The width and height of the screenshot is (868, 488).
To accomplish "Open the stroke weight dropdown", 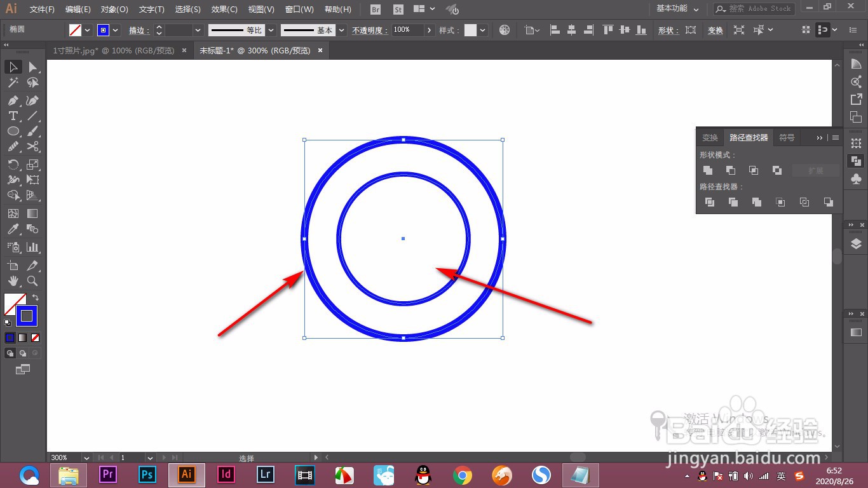I will click(x=198, y=30).
